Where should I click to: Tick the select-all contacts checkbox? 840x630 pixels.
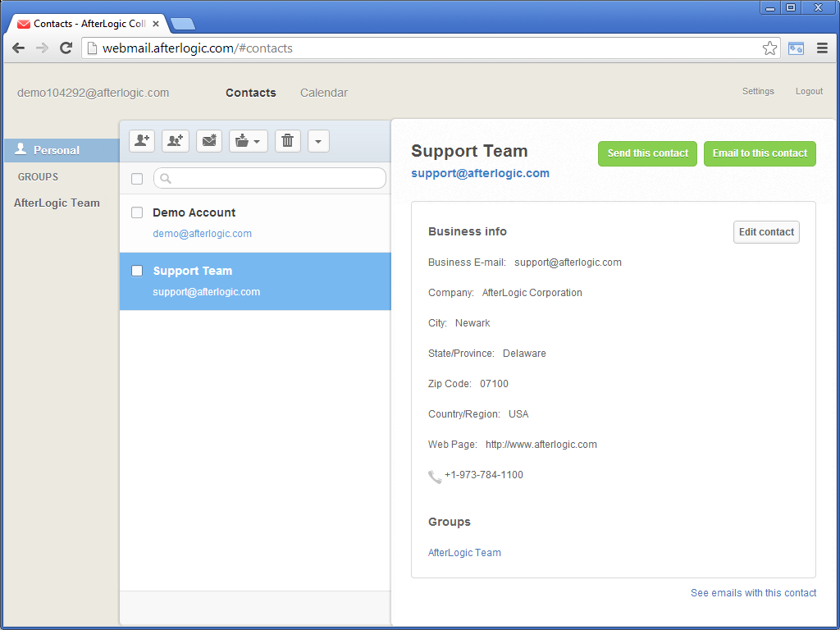click(x=137, y=178)
